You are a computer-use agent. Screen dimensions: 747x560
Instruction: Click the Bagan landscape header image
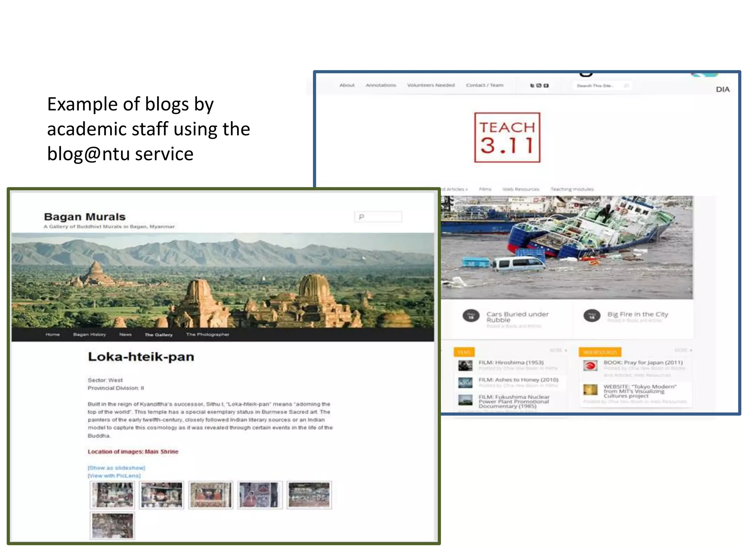223,280
